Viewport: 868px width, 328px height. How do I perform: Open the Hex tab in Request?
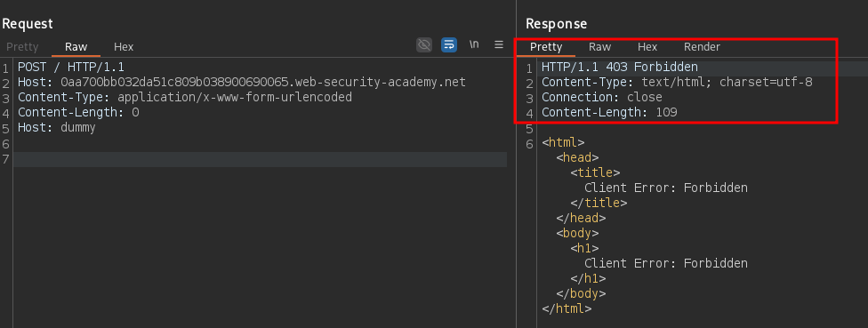click(x=124, y=47)
